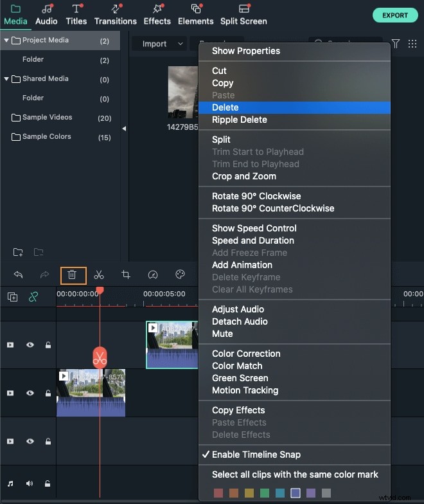The image size is (424, 504).
Task: Click the scissors split icon in toolbar
Action: (x=99, y=275)
